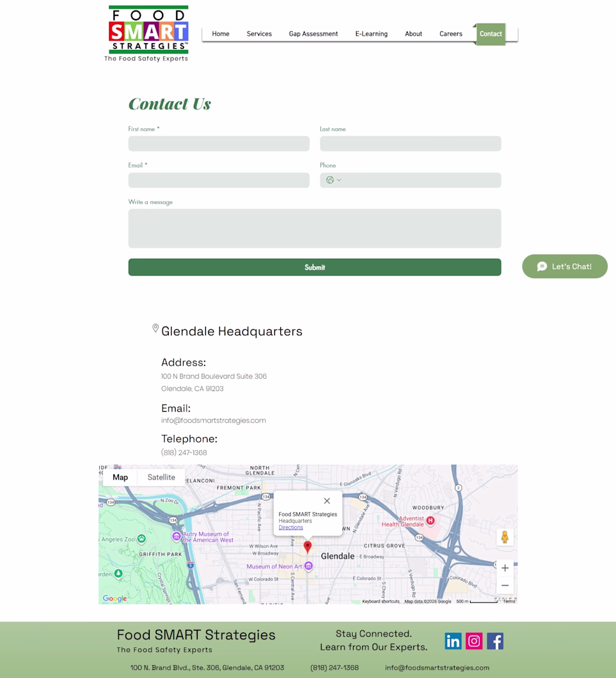Viewport: 616px width, 678px height.
Task: Click the Adventist Health Glendale hospital marker
Action: click(x=430, y=521)
